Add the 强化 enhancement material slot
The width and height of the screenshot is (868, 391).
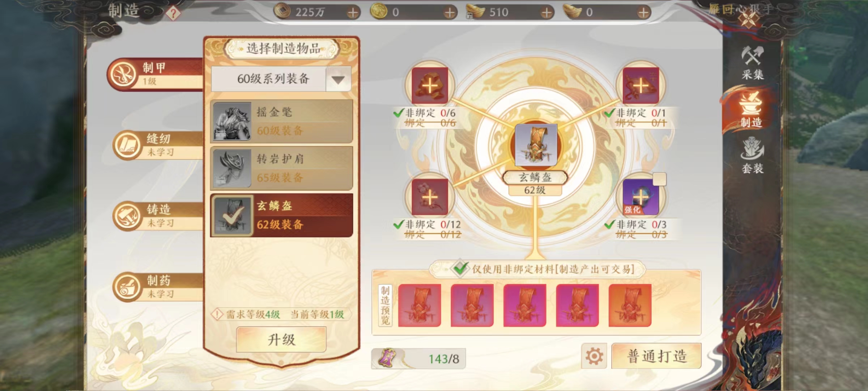pyautogui.click(x=641, y=197)
